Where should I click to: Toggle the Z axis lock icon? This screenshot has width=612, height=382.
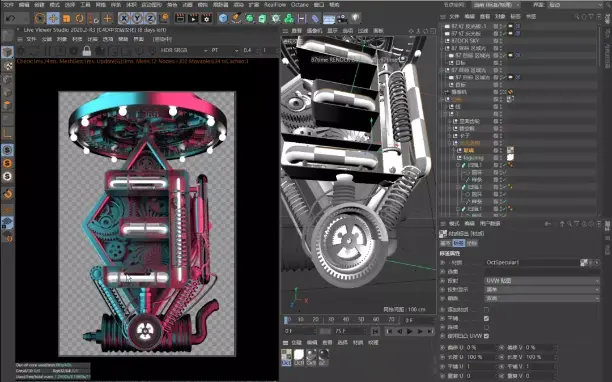click(x=151, y=18)
